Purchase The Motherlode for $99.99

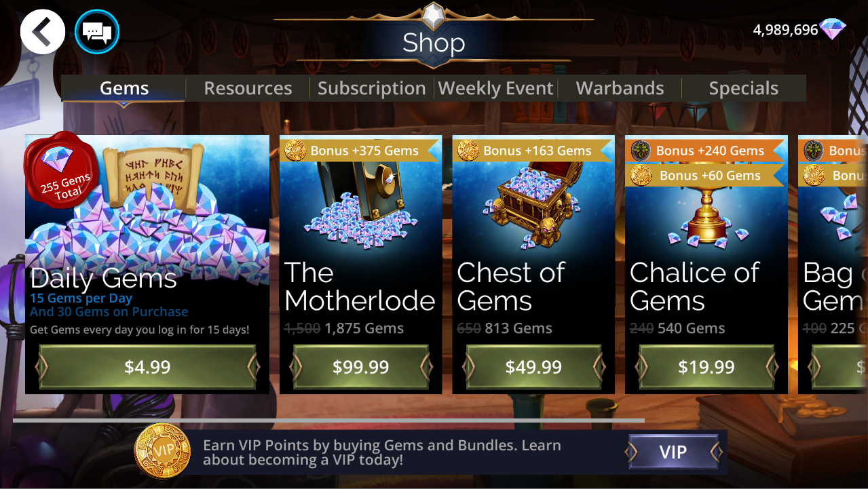(x=360, y=367)
